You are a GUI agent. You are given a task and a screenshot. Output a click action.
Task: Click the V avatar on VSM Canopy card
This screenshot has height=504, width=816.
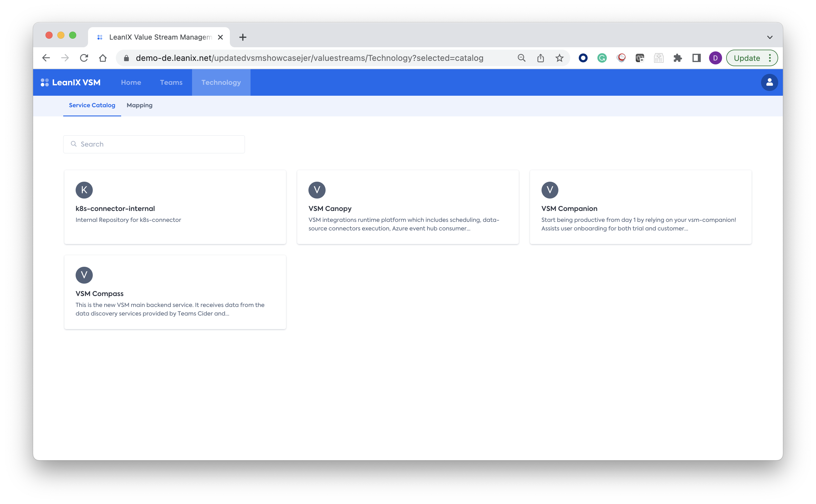[x=317, y=190]
